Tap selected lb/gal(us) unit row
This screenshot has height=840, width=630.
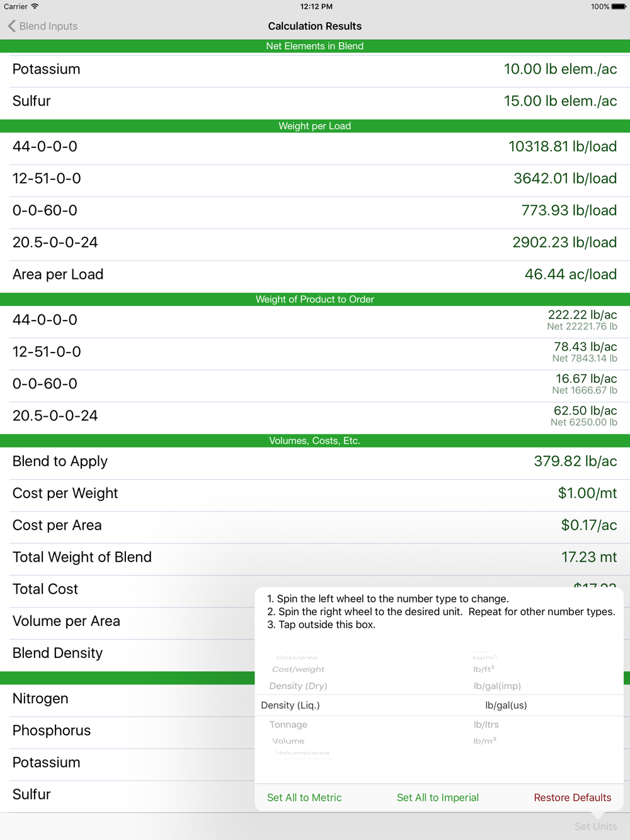506,705
